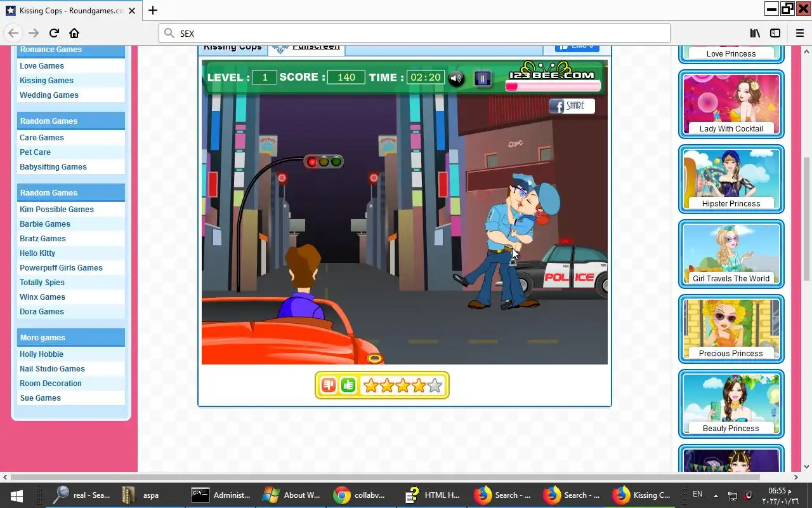The image size is (812, 508).
Task: Pause the game with pause button
Action: tap(483, 79)
